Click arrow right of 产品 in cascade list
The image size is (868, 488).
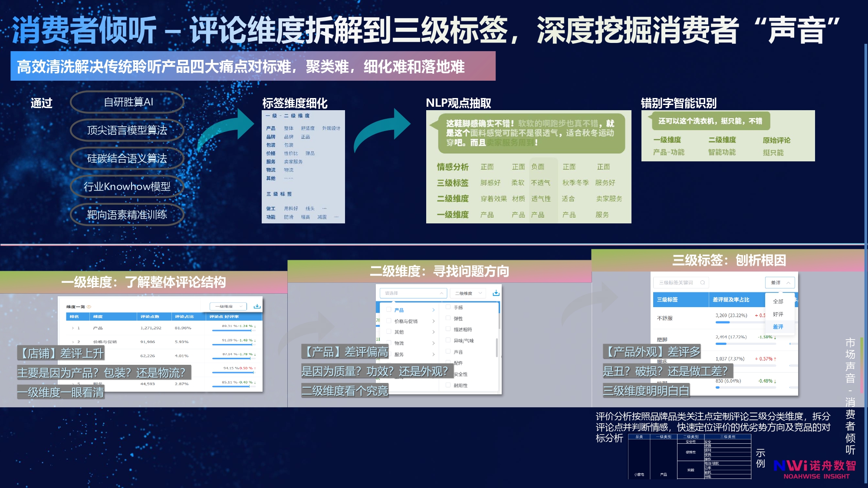point(433,310)
